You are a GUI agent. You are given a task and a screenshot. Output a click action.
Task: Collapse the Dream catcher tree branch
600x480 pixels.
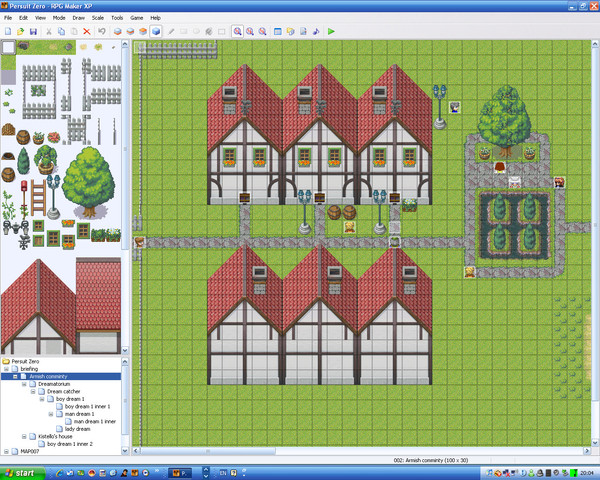33,392
